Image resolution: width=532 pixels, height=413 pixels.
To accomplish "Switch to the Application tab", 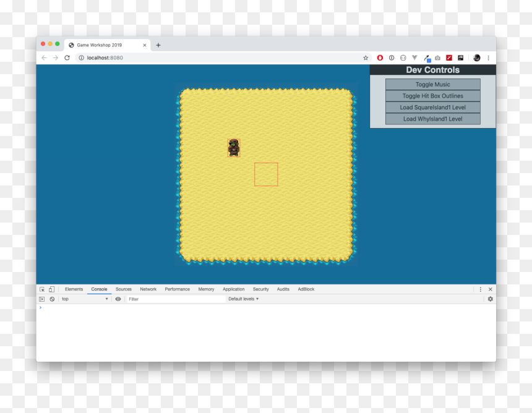I will (233, 289).
